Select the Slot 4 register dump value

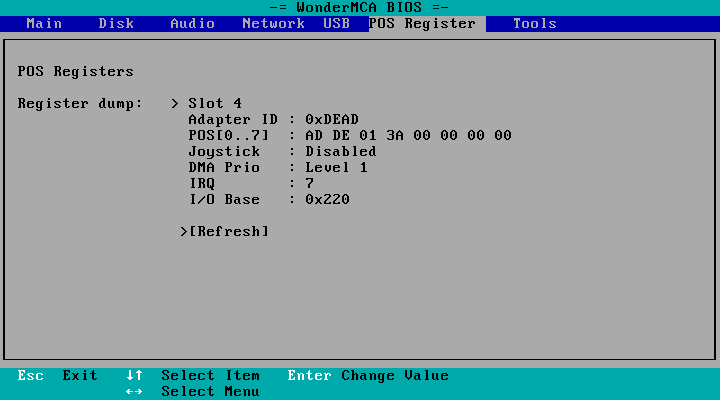tap(215, 103)
